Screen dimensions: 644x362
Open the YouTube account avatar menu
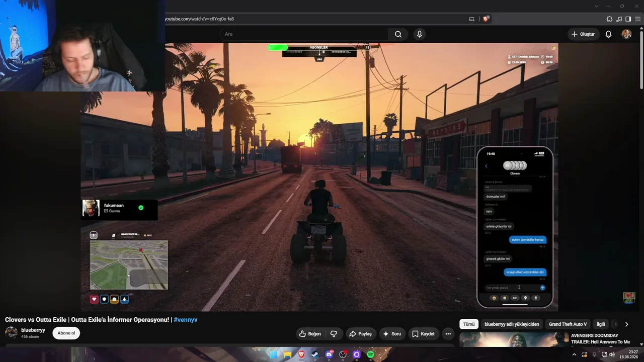626,34
